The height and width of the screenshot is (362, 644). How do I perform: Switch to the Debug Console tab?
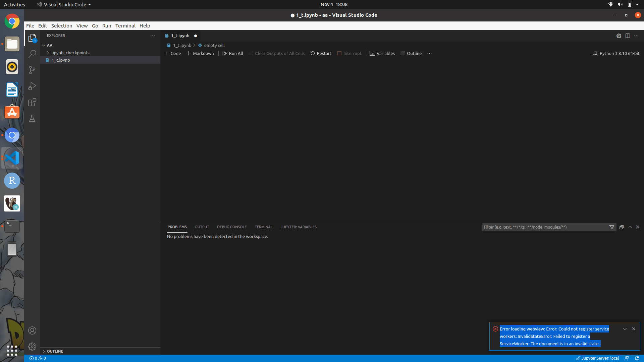(x=232, y=227)
